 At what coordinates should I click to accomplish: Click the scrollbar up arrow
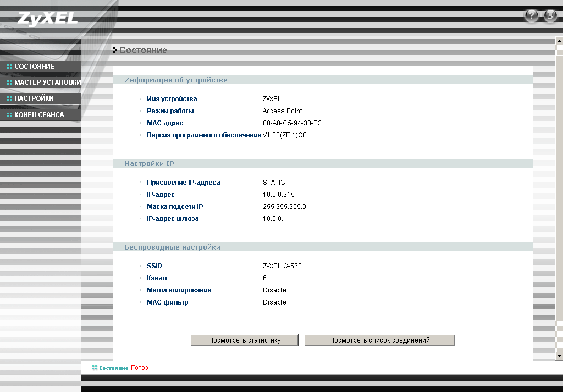(x=559, y=40)
